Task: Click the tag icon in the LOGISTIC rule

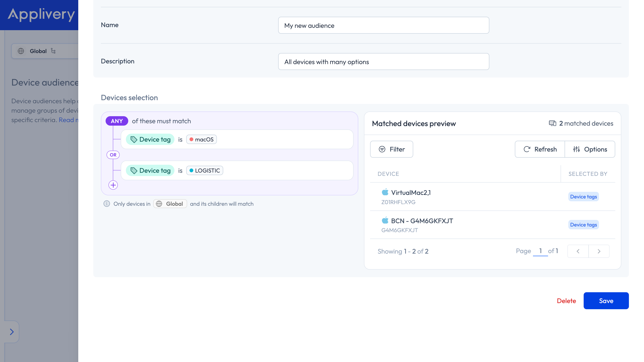Action: 134,170
